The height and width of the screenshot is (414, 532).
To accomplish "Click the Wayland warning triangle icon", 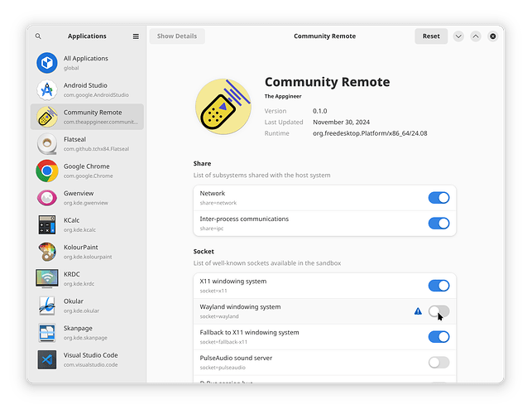I will coord(418,311).
